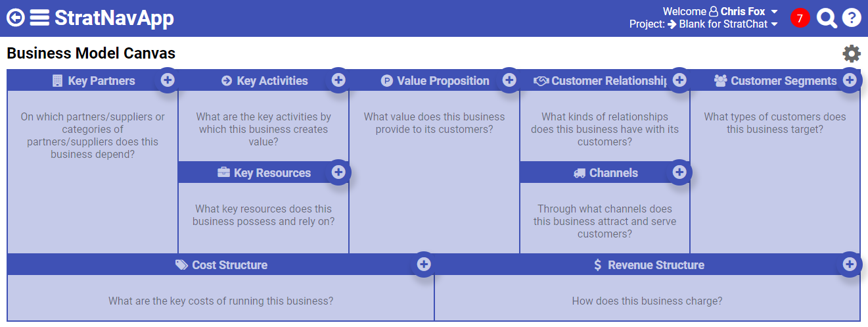
Task: Add a Key Activities item
Action: point(338,80)
